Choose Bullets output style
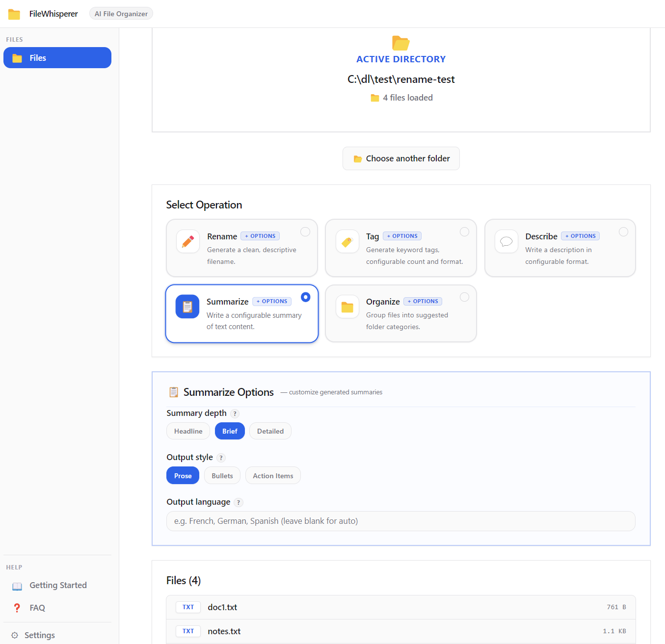 [222, 476]
